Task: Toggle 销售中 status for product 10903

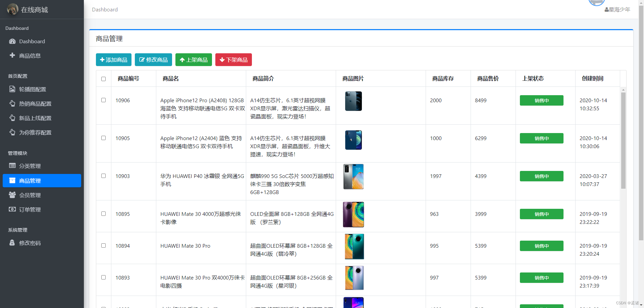Action: coord(541,176)
